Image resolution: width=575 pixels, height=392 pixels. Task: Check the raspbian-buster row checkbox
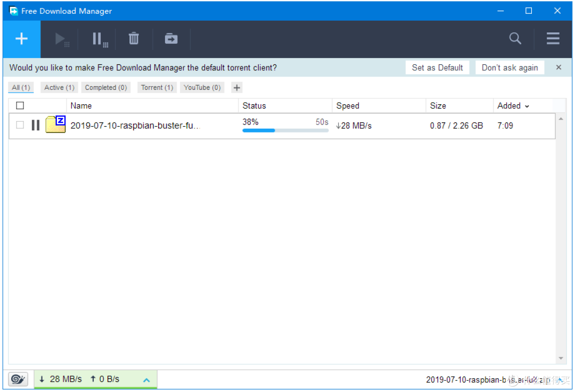[x=20, y=126]
